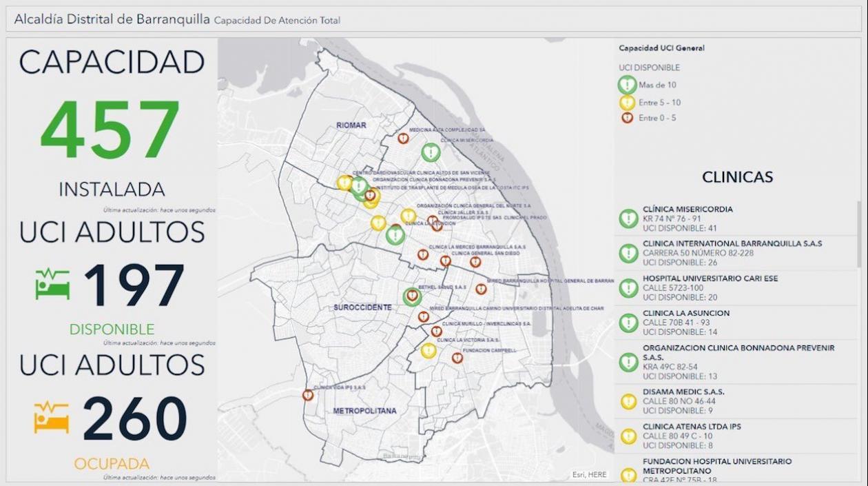Click the clinics list vertical scrollbar
The width and height of the screenshot is (868, 486).
pos(858,234)
